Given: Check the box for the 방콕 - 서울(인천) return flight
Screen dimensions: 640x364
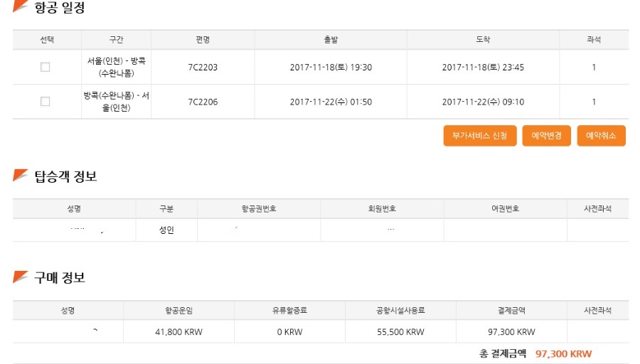Looking at the screenshot, I should point(46,102).
